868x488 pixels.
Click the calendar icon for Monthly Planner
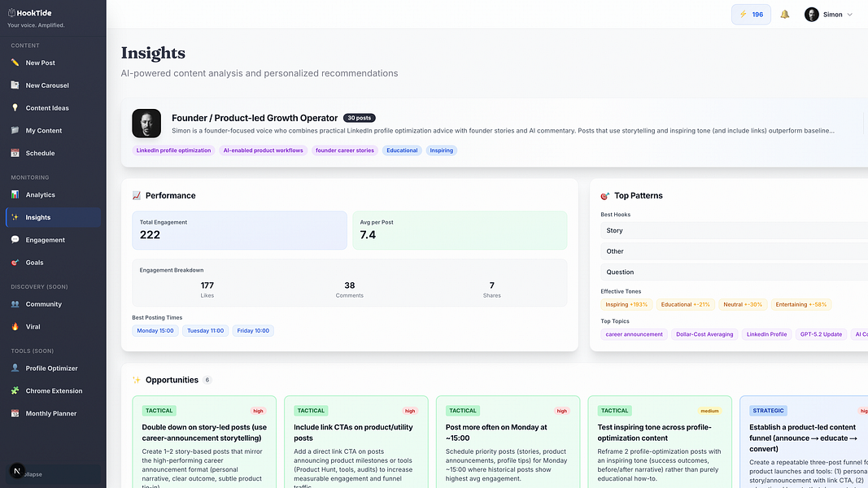point(15,413)
